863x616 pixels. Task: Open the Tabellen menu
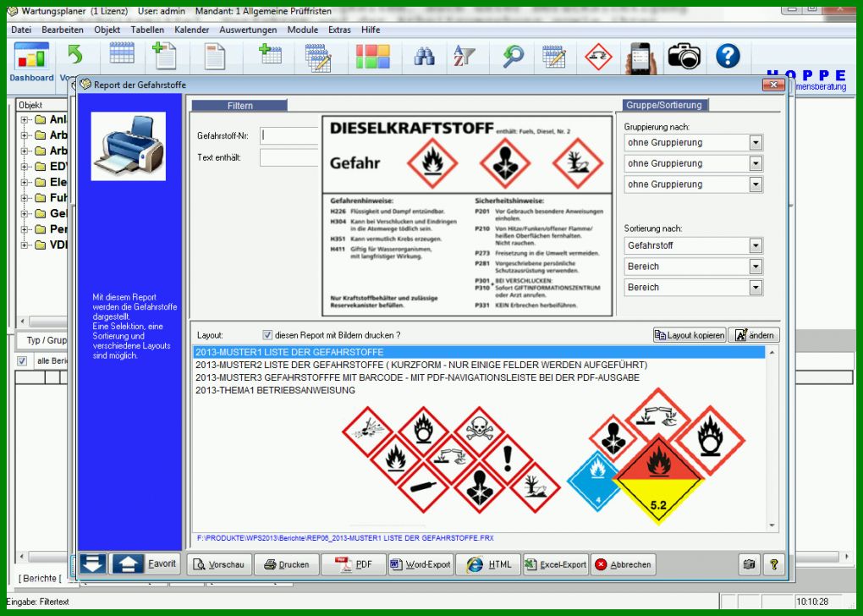(147, 30)
